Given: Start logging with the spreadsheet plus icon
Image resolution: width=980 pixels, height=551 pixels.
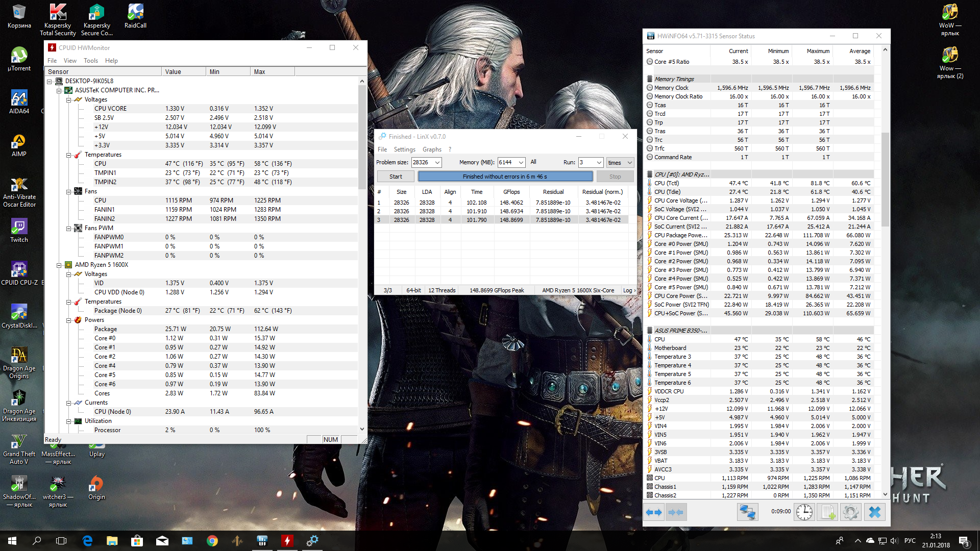Looking at the screenshot, I should pyautogui.click(x=827, y=512).
